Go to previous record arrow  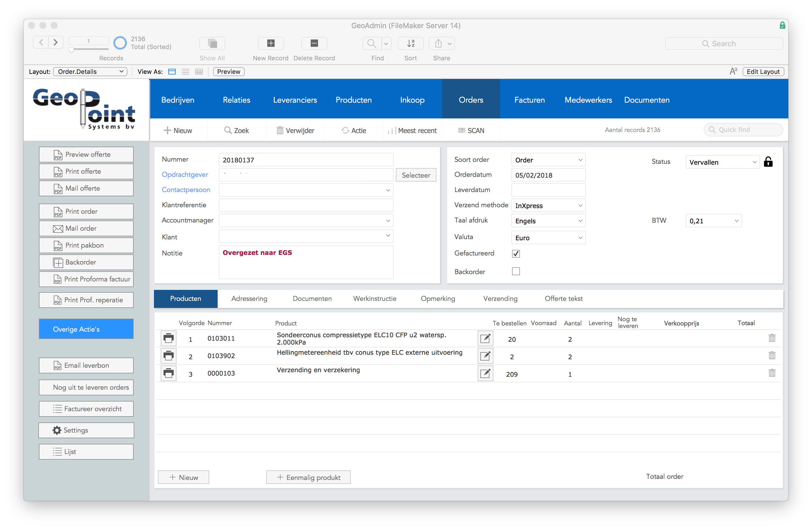coord(41,43)
